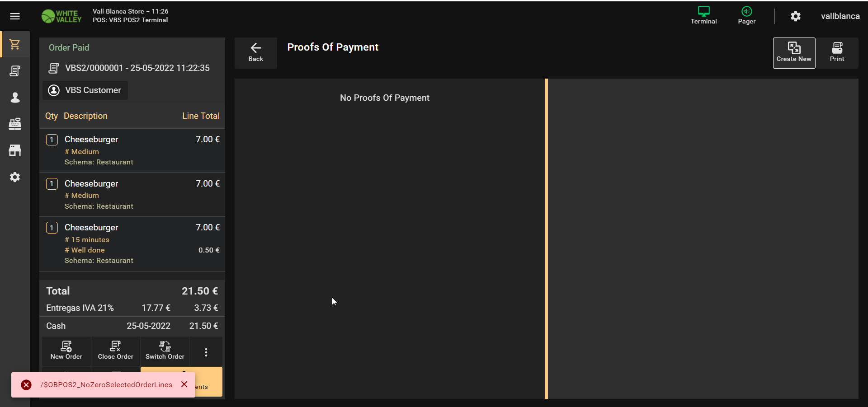This screenshot has width=868, height=407.
Task: Open the customer sidebar icon
Action: [x=15, y=98]
